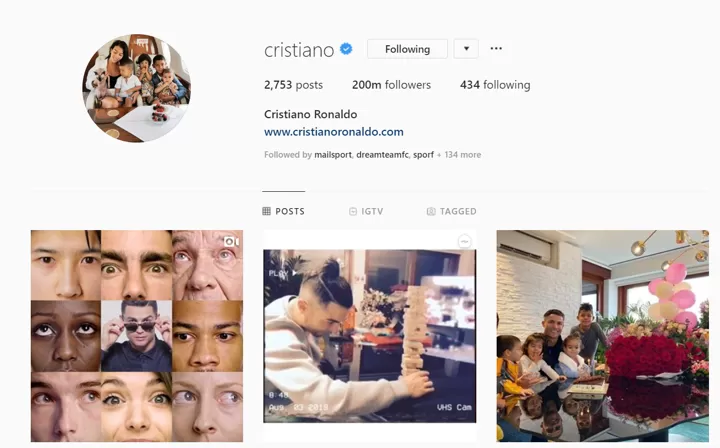720x448 pixels.
Task: Switch to the IGTV tab
Action: (x=366, y=211)
